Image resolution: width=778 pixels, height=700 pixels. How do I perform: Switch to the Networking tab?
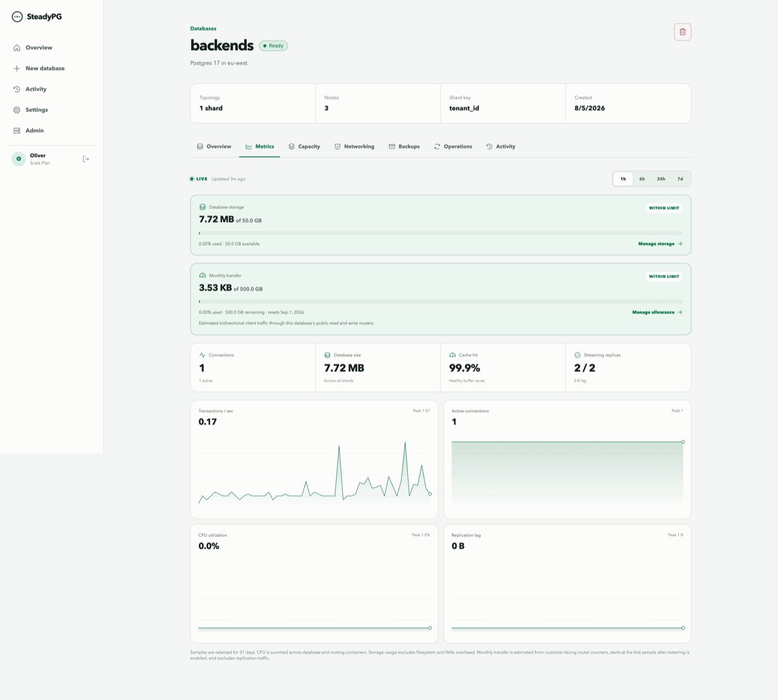(x=354, y=146)
